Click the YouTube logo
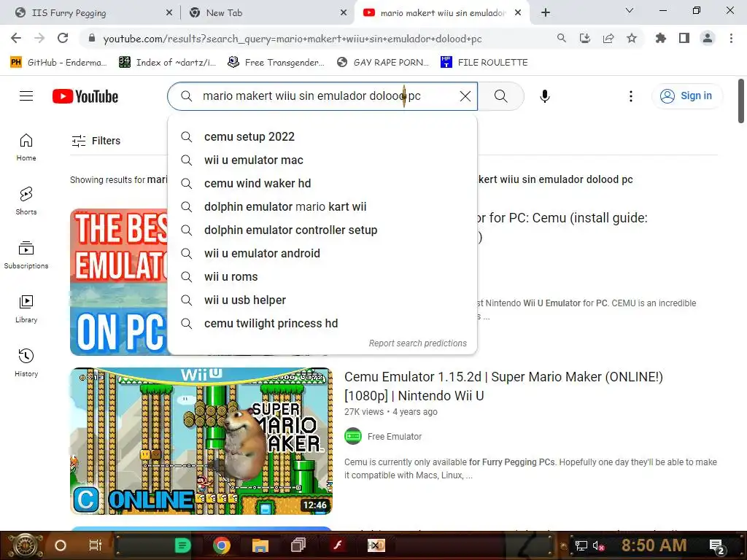This screenshot has height=560, width=747. click(85, 96)
